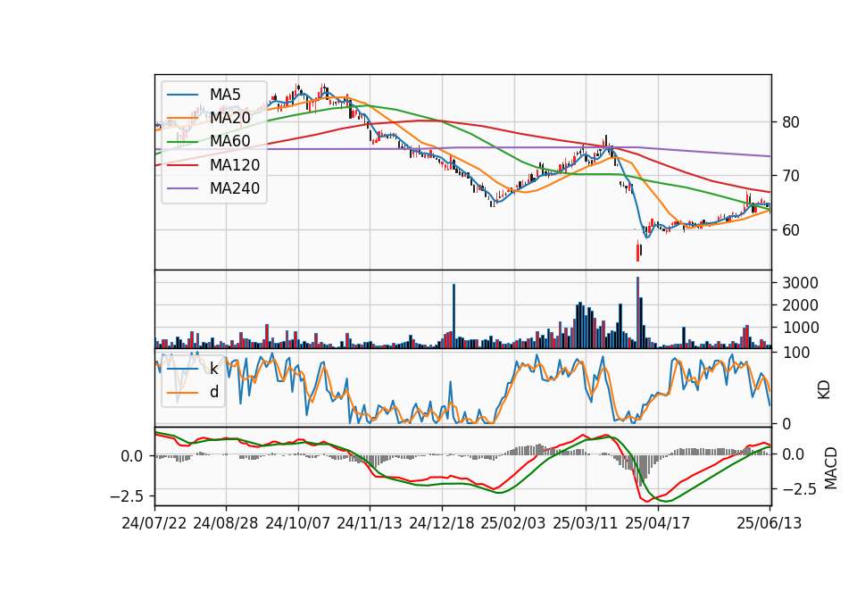Click the left MACD axis value −2.5
857x616 pixels.
pos(127,496)
